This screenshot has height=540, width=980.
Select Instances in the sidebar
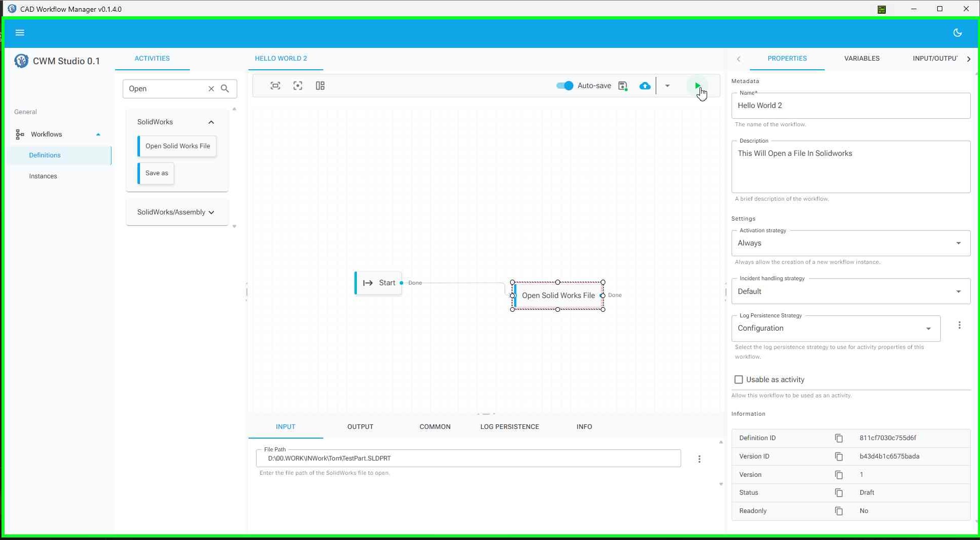point(43,176)
